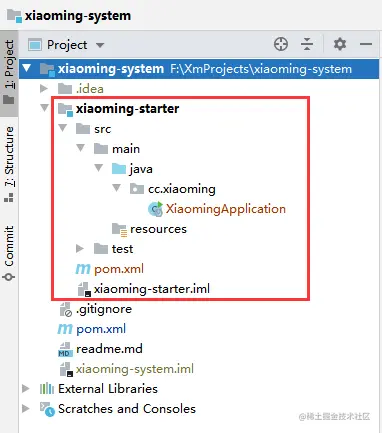Click the src folder icon

(83, 129)
